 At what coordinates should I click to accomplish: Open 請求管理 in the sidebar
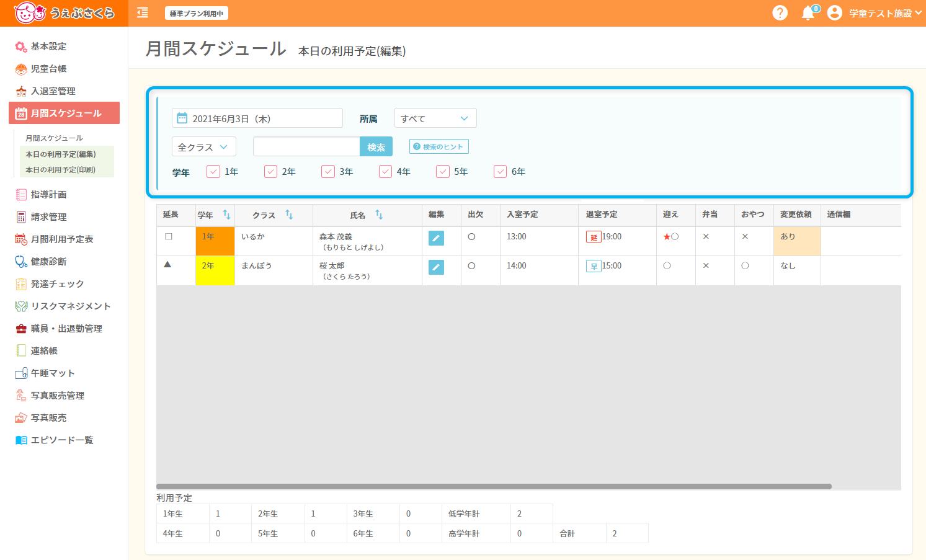pyautogui.click(x=48, y=217)
